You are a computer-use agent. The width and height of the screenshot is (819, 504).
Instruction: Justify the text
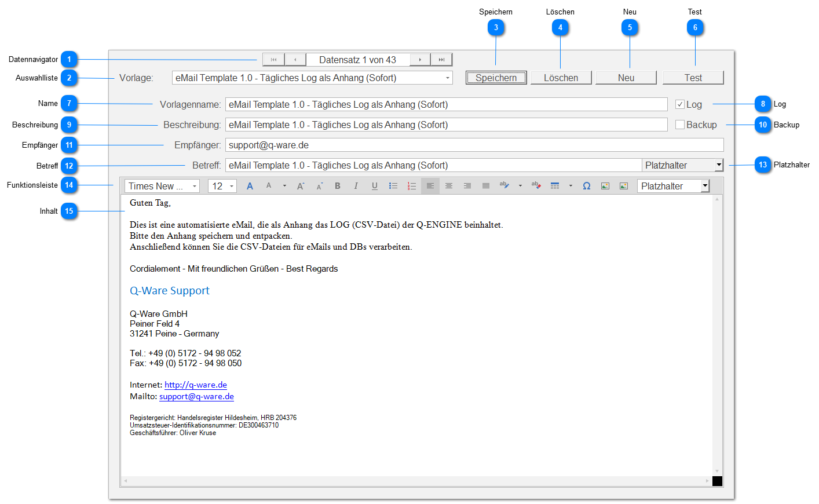click(486, 186)
